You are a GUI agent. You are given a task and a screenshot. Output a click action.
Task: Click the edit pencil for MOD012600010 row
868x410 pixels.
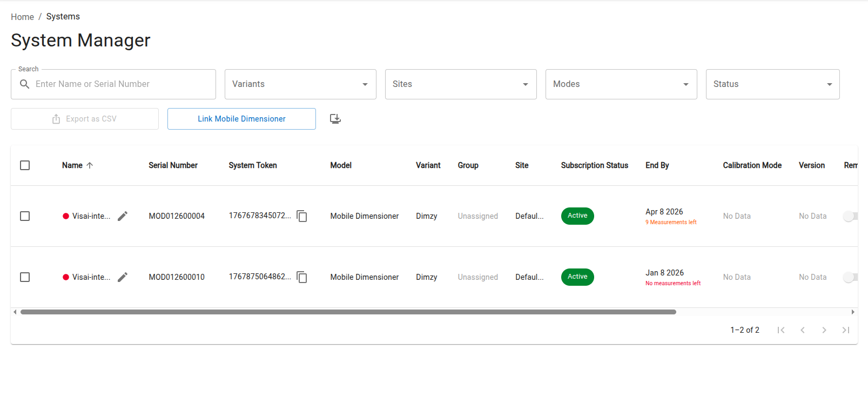point(123,277)
